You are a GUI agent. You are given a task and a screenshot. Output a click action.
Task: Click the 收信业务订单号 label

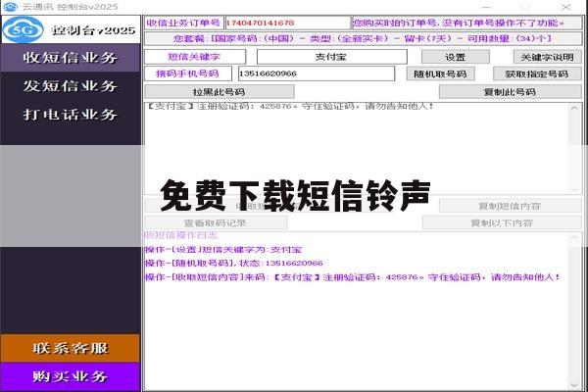pos(184,23)
